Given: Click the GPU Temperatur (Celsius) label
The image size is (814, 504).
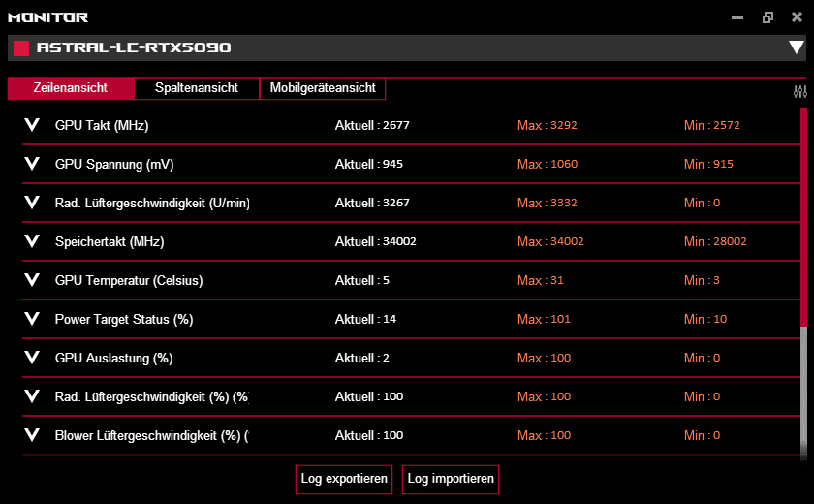Looking at the screenshot, I should pyautogui.click(x=129, y=281).
